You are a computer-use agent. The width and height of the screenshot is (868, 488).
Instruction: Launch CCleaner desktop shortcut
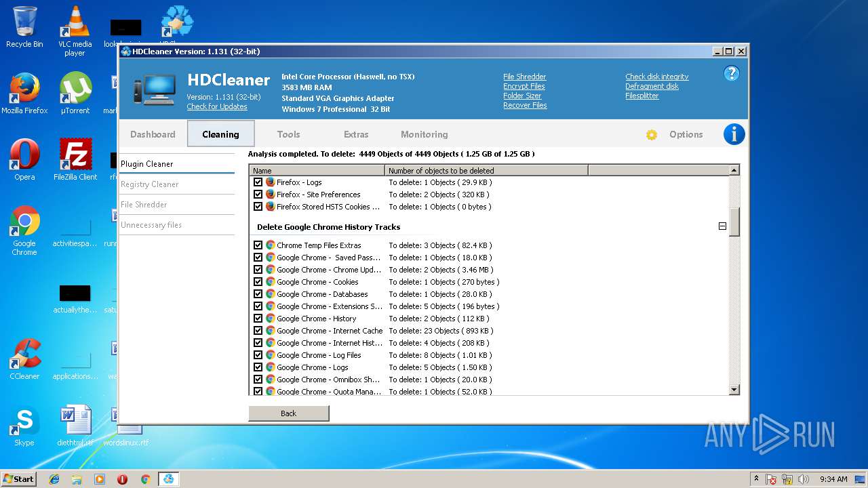click(x=24, y=359)
